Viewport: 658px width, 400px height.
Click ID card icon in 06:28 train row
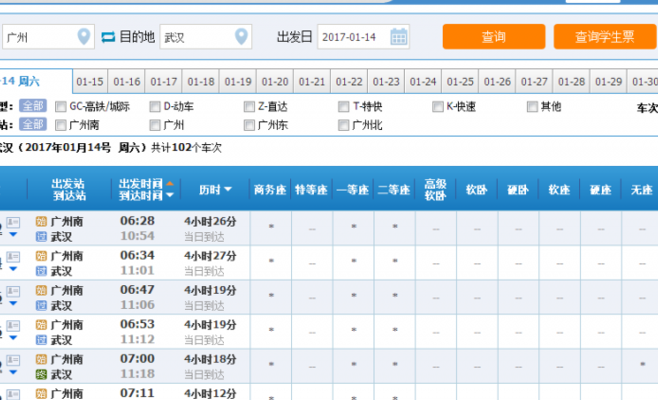coord(13,222)
